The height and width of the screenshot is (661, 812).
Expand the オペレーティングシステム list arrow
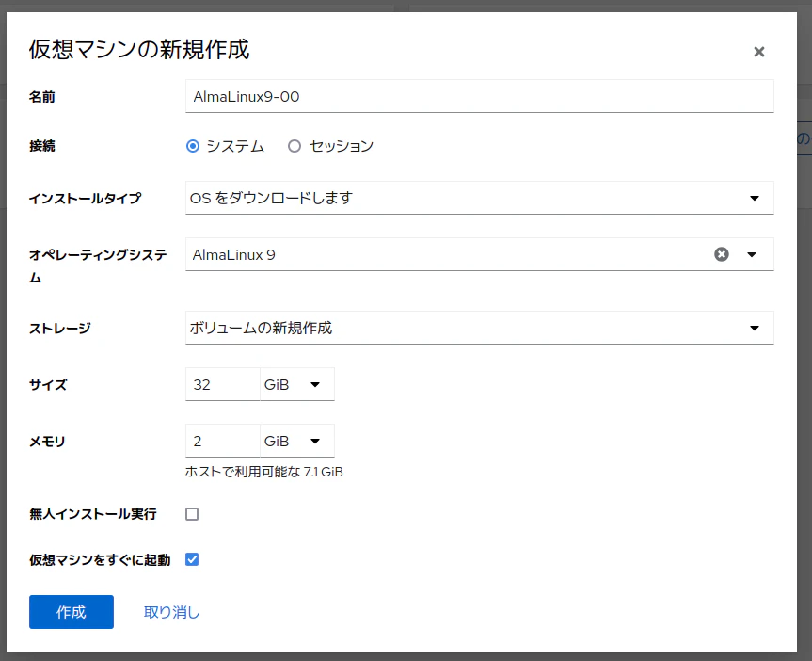tap(752, 254)
